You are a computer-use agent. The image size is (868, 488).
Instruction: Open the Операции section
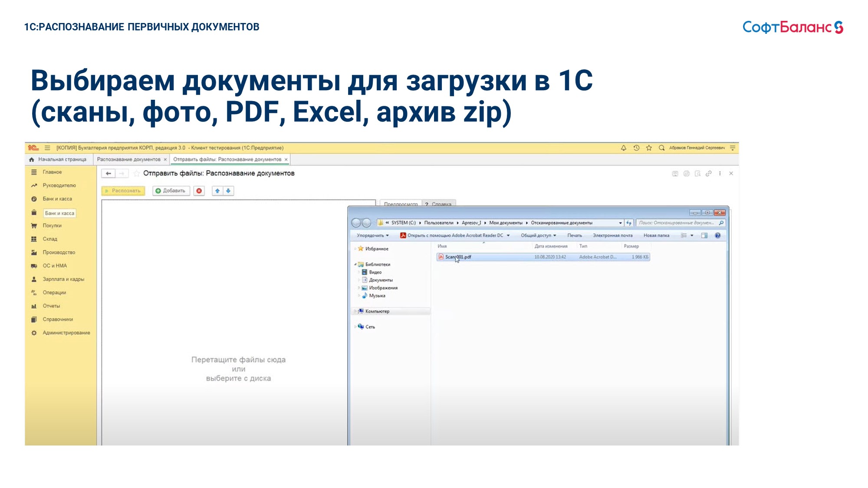54,293
